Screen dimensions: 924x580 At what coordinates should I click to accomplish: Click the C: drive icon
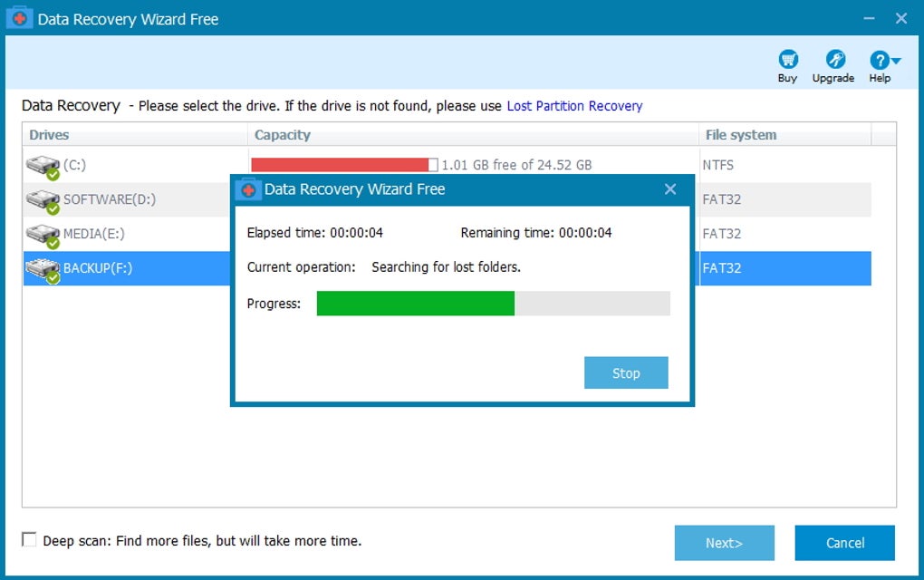coord(43,166)
